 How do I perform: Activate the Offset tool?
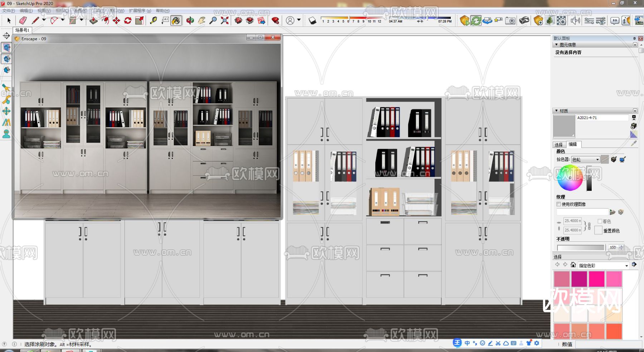tap(105, 20)
